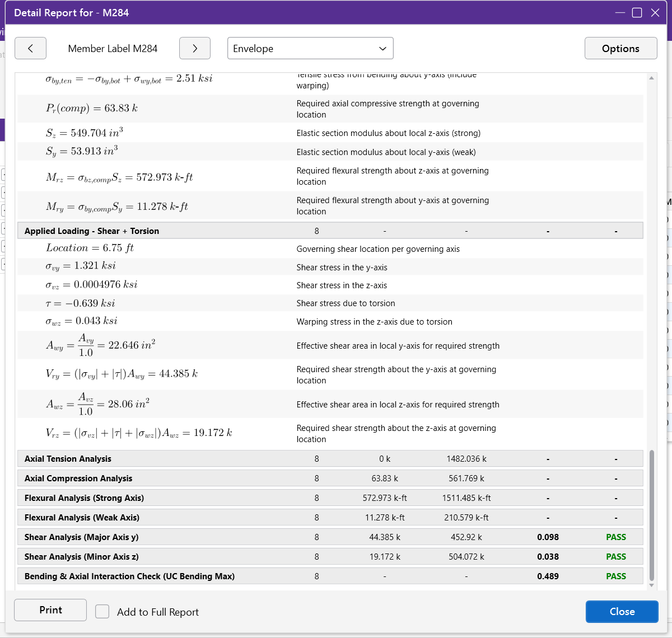672x638 pixels.
Task: Expand Bending & Axial Interaction Check row
Action: [330, 576]
